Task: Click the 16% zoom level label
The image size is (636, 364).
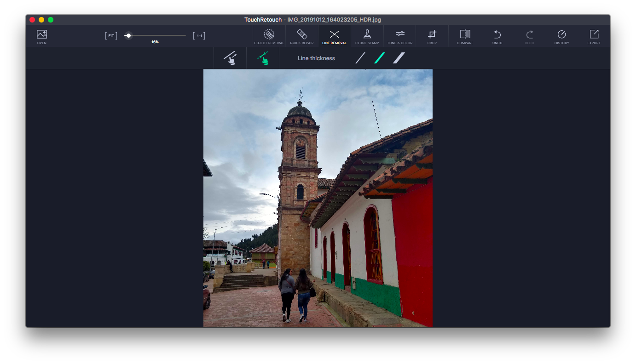Action: (155, 42)
